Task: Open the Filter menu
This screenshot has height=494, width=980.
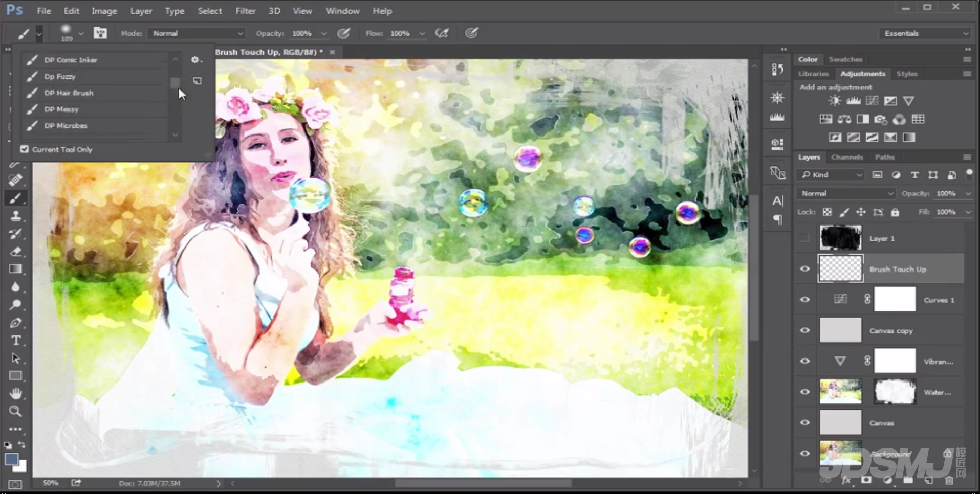Action: [x=245, y=11]
